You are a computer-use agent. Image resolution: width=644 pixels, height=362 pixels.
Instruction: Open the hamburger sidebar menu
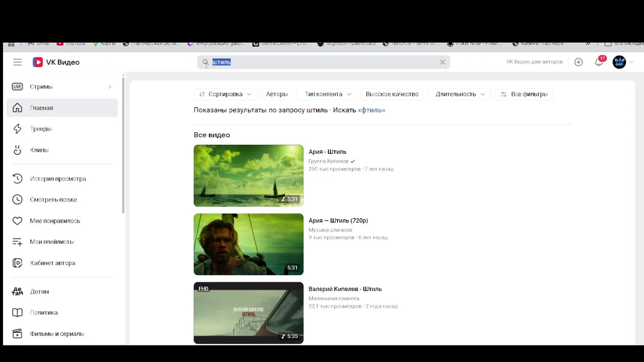18,62
